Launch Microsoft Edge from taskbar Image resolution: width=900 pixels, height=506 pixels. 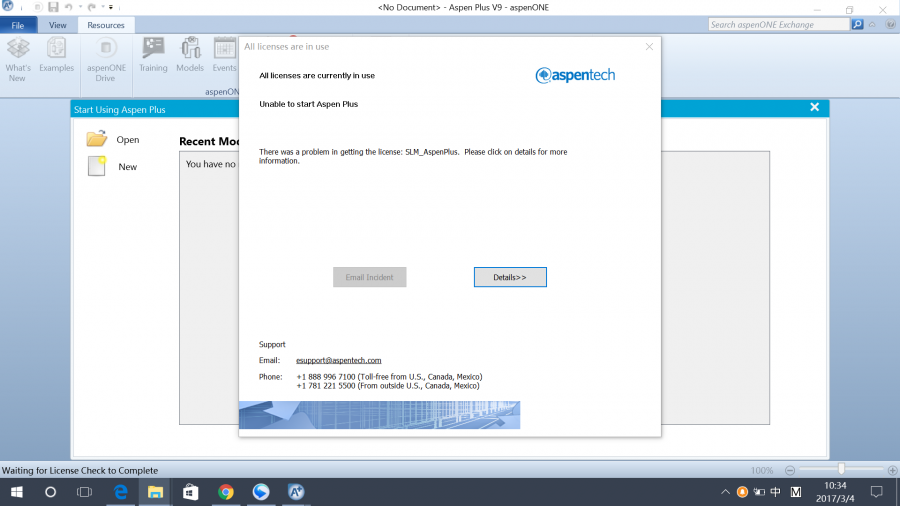point(121,492)
